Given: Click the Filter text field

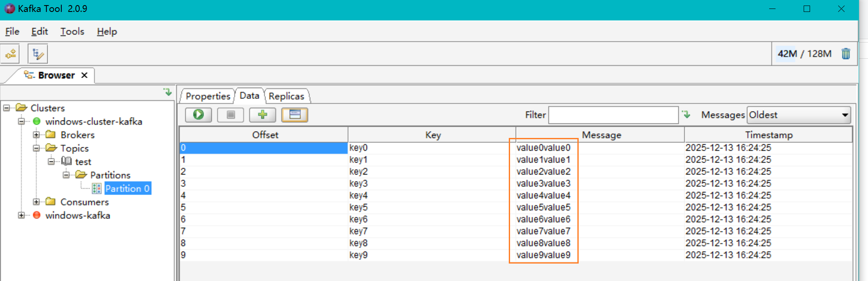Looking at the screenshot, I should point(613,115).
